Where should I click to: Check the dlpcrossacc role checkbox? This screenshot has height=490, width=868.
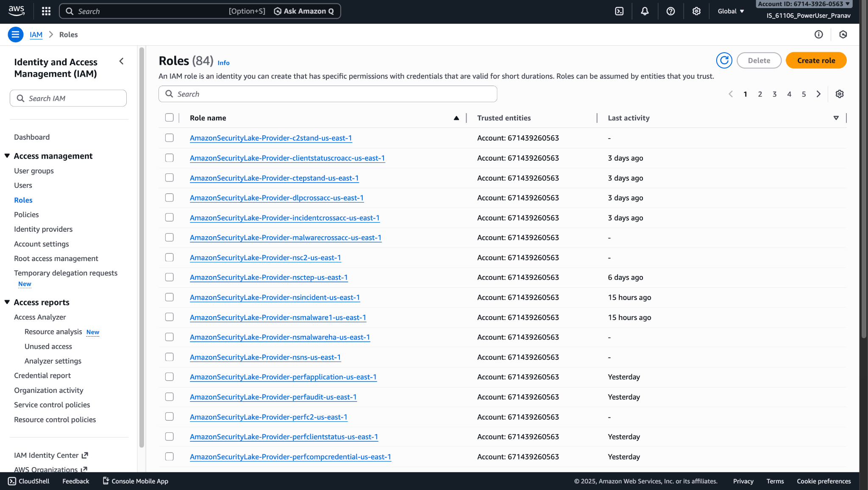click(170, 198)
